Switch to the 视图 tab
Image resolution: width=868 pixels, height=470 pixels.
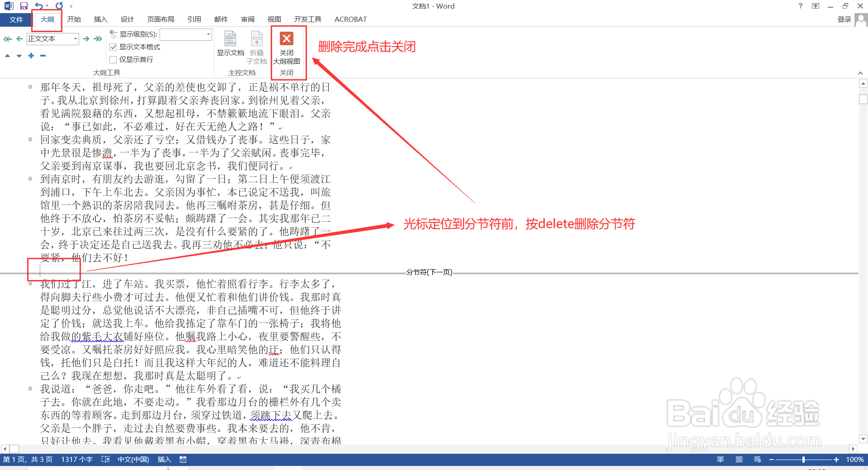pyautogui.click(x=274, y=19)
